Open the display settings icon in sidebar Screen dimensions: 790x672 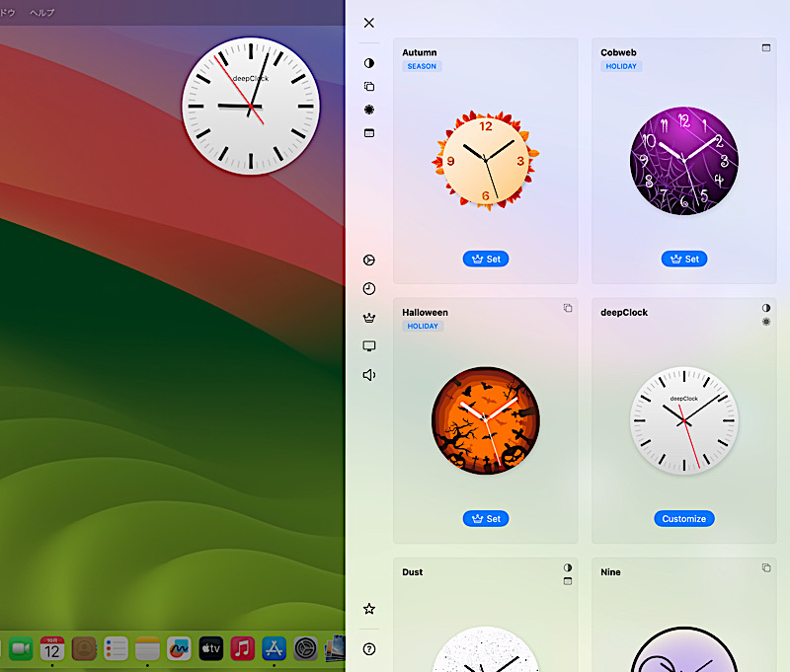tap(368, 345)
